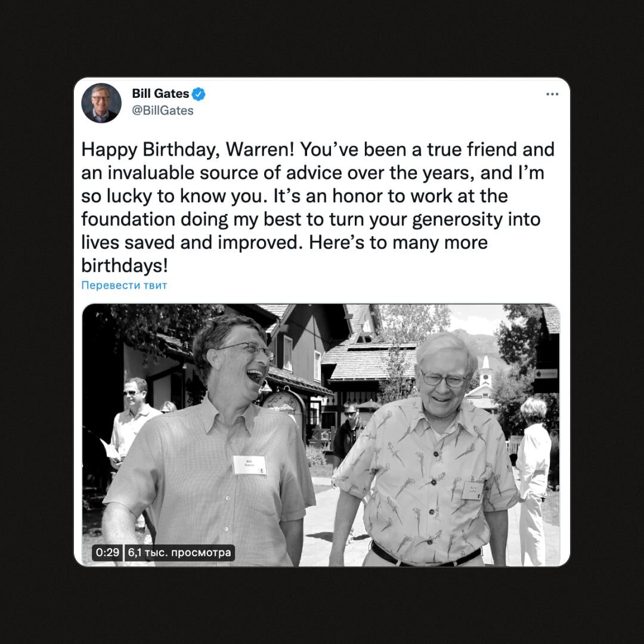Click the blue verified badge
Viewport: 644px width, 644px height.
(199, 94)
